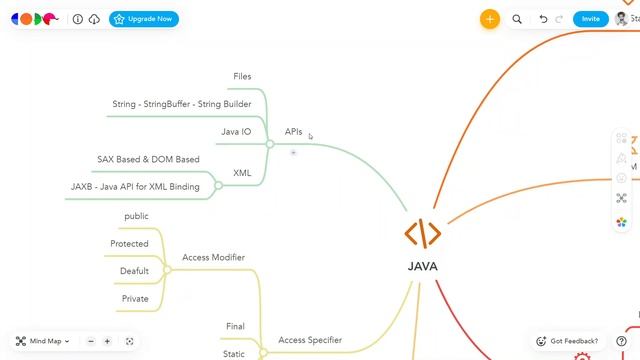The height and width of the screenshot is (360, 640).
Task: Open the text style panel icon
Action: (x=621, y=158)
